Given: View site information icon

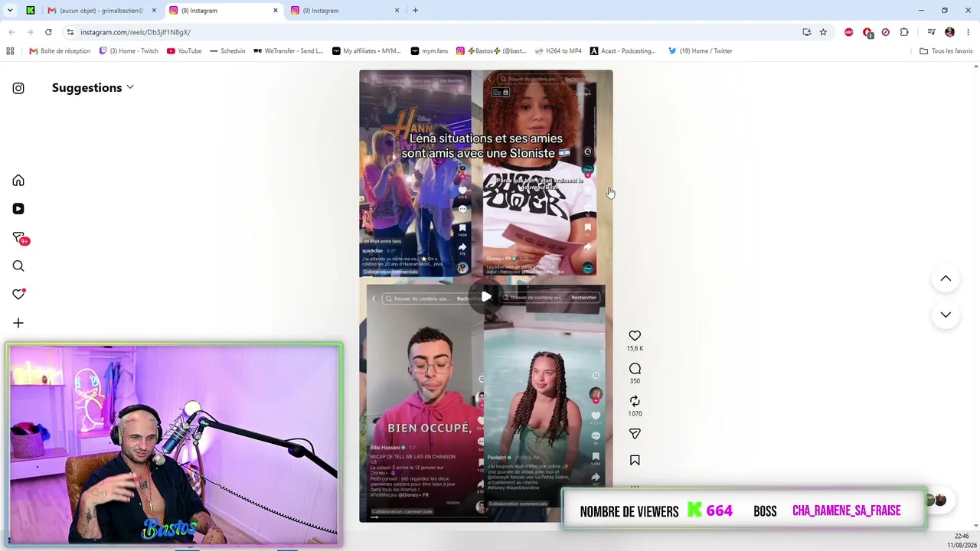Looking at the screenshot, I should pos(70,32).
